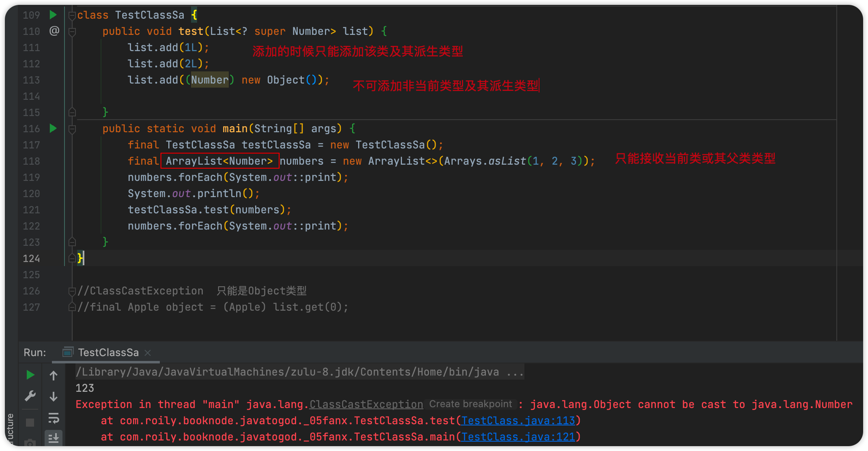This screenshot has height=451, width=868.
Task: Click Create breakpoint for ClassCastException
Action: pyautogui.click(x=471, y=404)
